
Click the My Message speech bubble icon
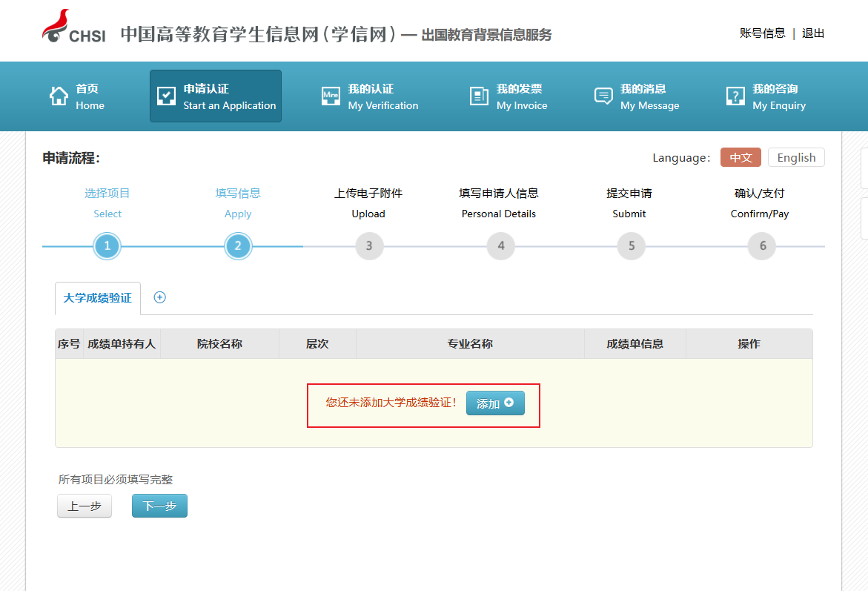click(603, 96)
